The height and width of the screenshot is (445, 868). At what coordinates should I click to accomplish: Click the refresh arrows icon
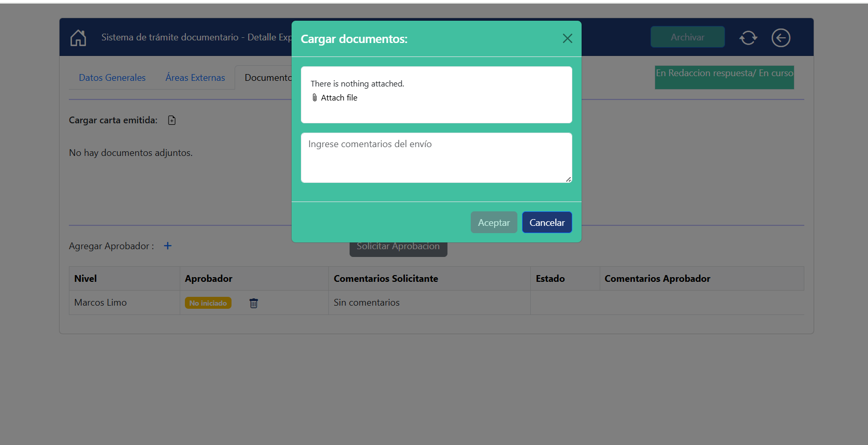tap(748, 38)
